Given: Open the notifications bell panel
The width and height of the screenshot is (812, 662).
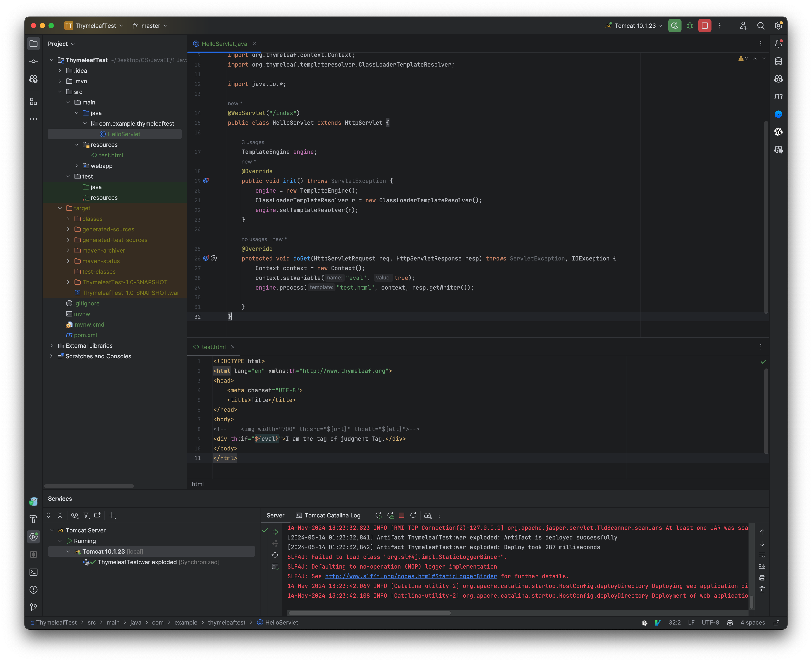Looking at the screenshot, I should (x=778, y=43).
